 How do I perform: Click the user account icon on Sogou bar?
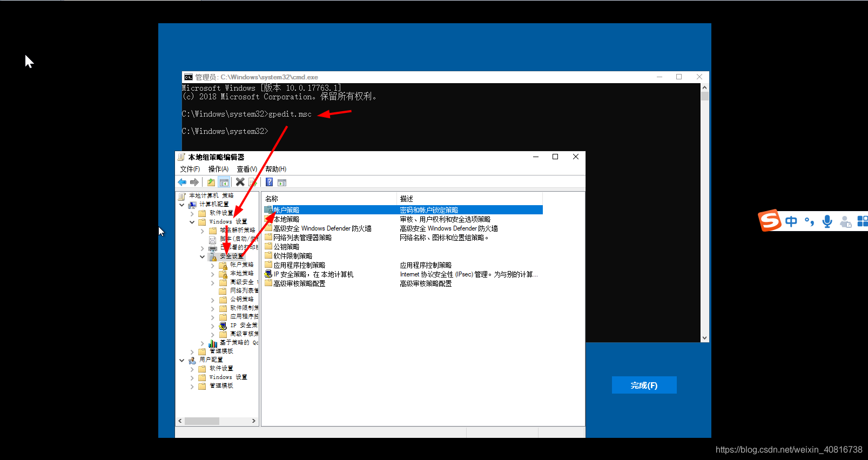tap(845, 222)
